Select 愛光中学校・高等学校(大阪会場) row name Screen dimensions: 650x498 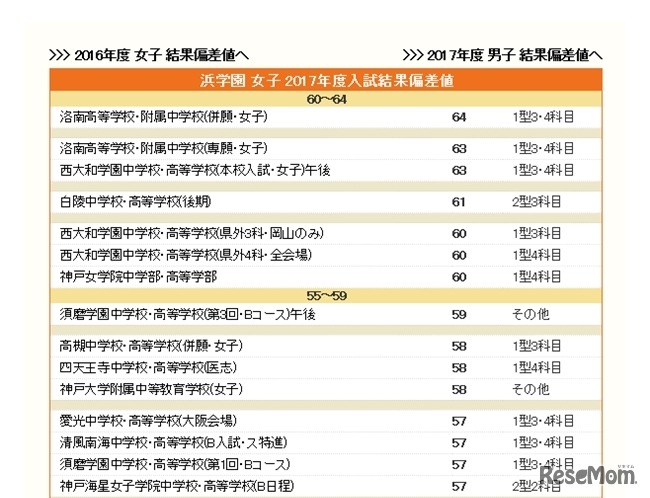click(x=148, y=421)
